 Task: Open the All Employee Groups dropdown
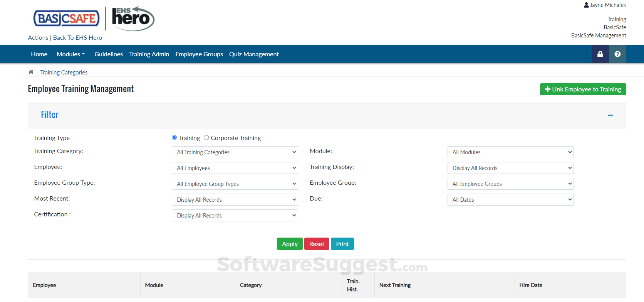click(511, 184)
